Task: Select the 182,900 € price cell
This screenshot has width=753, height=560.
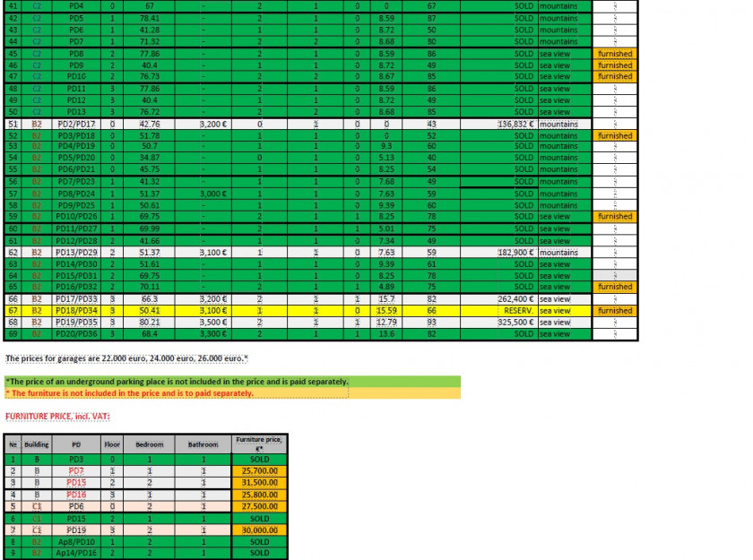Action: point(498,253)
